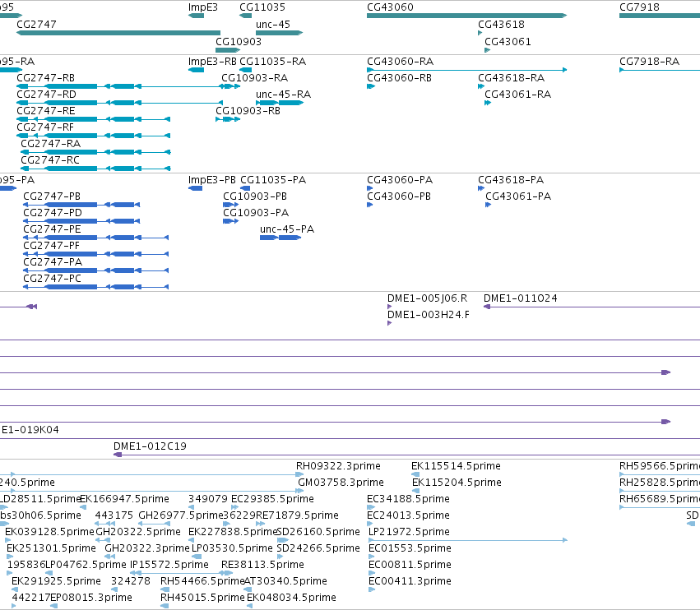
Task: Click EST EC24013.5prime label
Action: [x=408, y=515]
